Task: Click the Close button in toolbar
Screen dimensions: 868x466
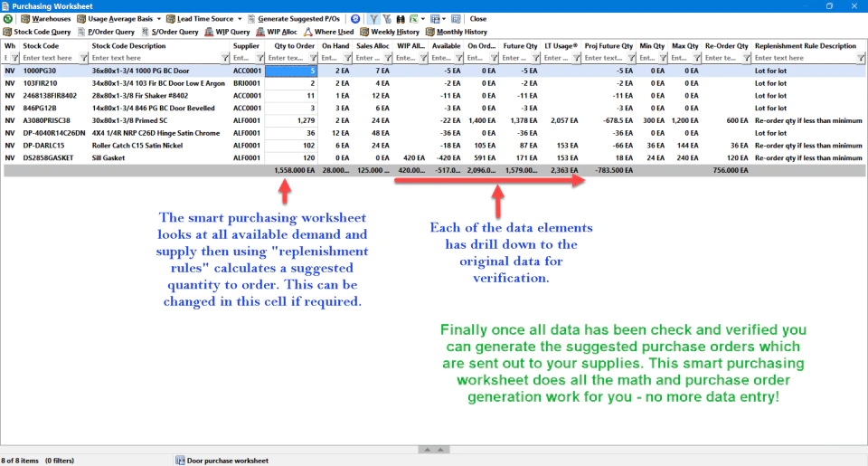Action: coord(477,19)
